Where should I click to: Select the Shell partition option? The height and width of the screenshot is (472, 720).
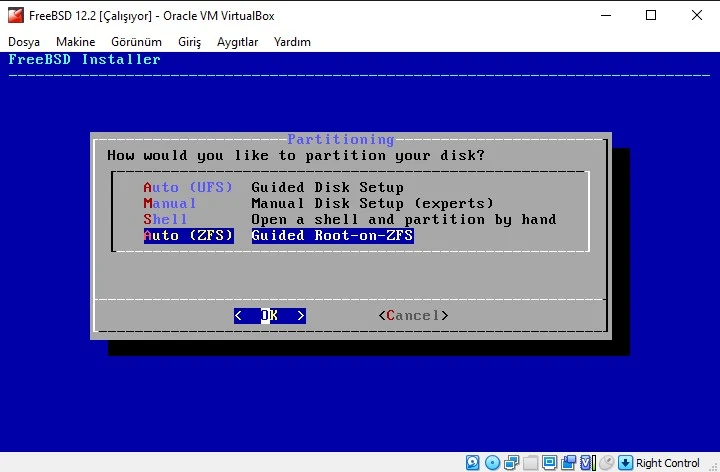coord(165,219)
